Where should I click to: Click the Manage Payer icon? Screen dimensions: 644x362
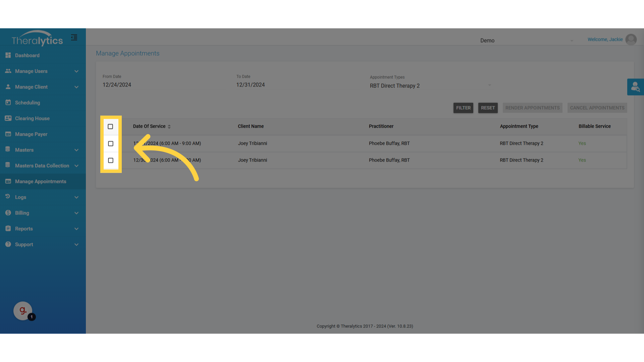tap(8, 134)
